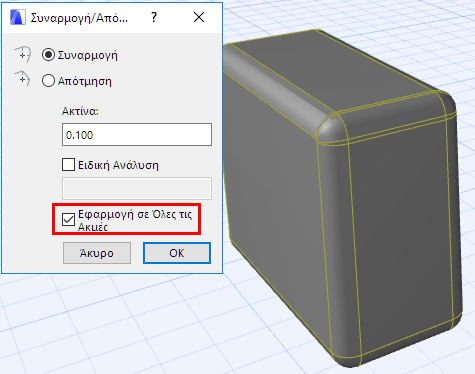Click the fillet icon beside Συναρμογή
This screenshot has height=374, width=475.
[x=23, y=55]
